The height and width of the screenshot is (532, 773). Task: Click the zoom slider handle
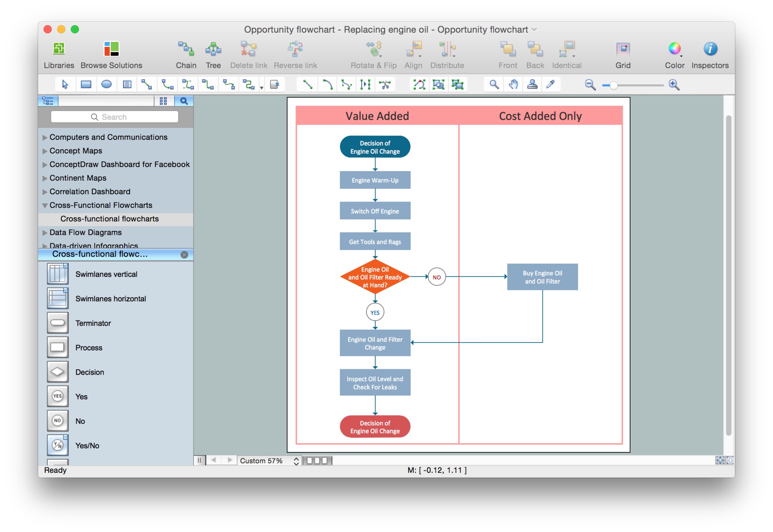point(614,85)
